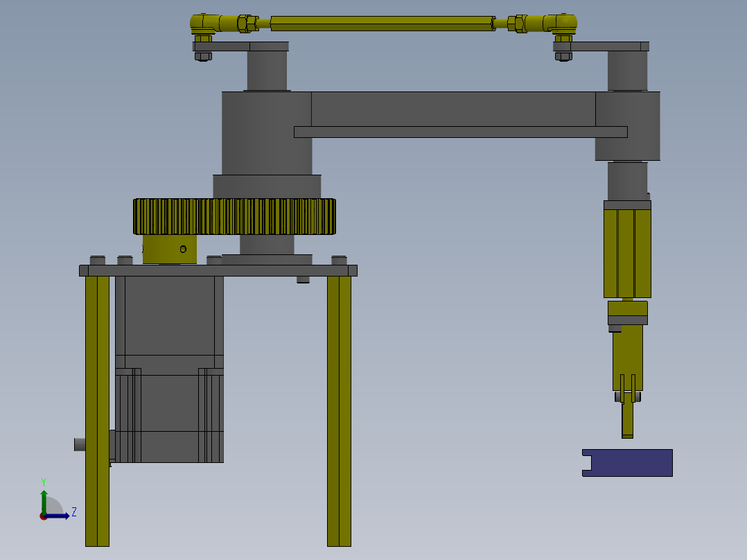Select the left yellow support leg

(97, 411)
